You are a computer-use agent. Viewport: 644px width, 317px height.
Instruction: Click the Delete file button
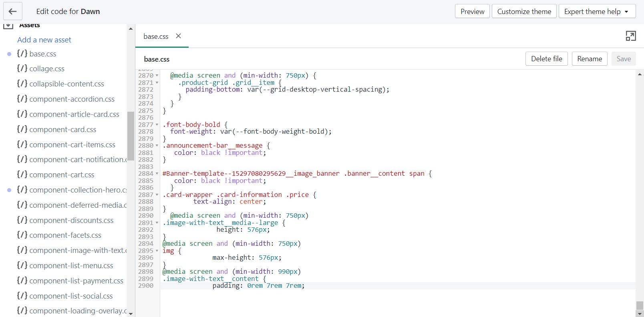(546, 59)
